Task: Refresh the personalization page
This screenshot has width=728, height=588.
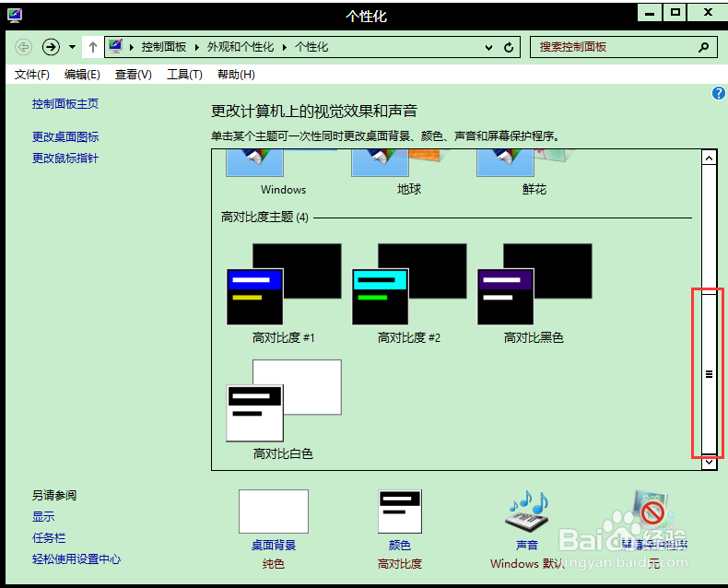Action: 509,47
